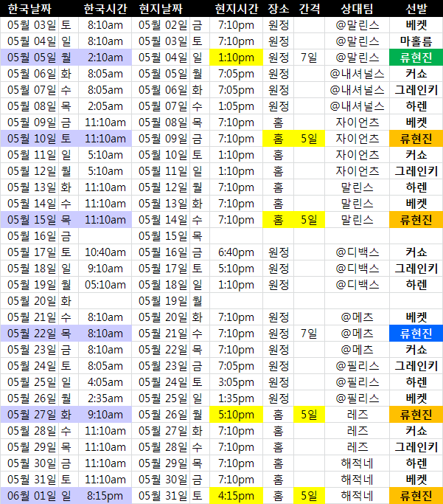Select the 2:05am Korean time cell

coord(105,106)
